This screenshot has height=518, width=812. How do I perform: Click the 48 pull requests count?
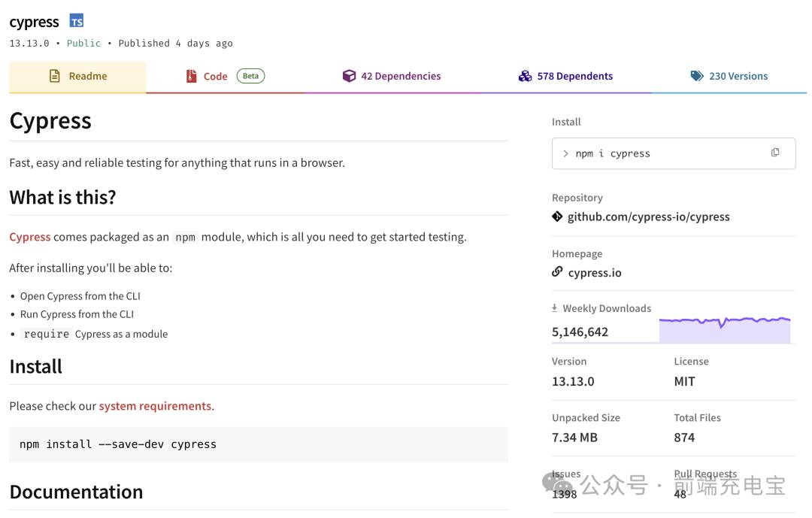point(680,494)
